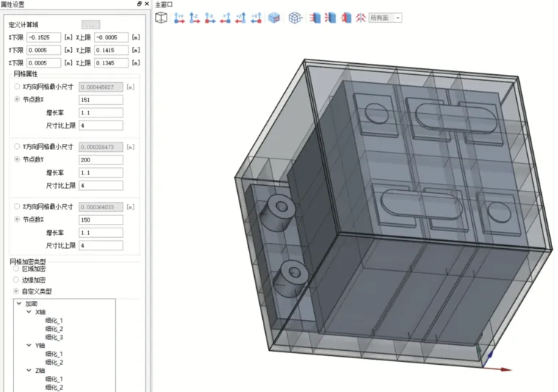Viewport: 558px width, 392px height.
Task: Select 细化_1 under X轴
Action: pos(54,321)
